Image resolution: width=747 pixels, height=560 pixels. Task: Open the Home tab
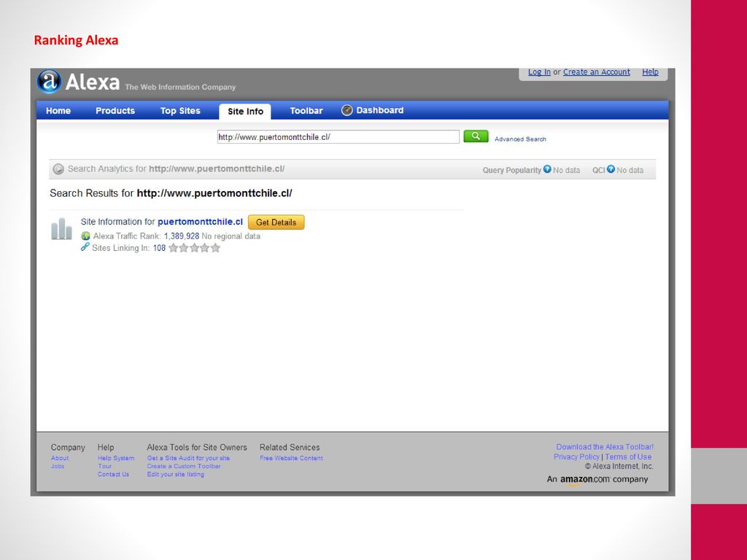point(58,111)
